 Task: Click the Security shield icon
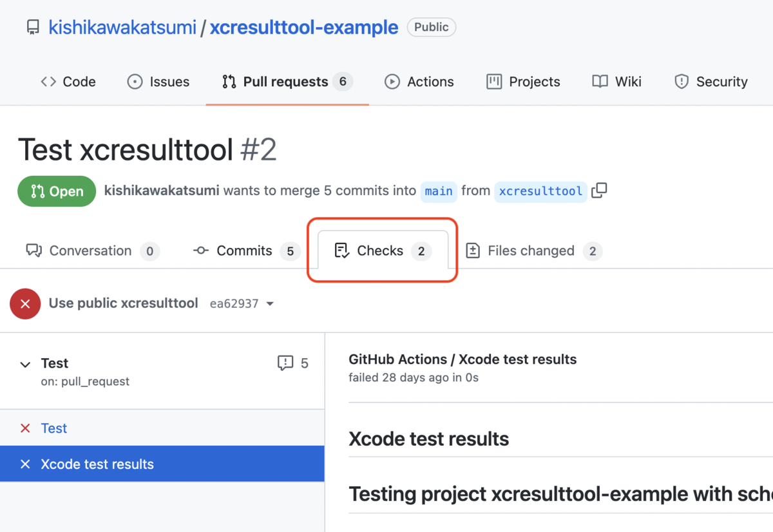(x=682, y=82)
